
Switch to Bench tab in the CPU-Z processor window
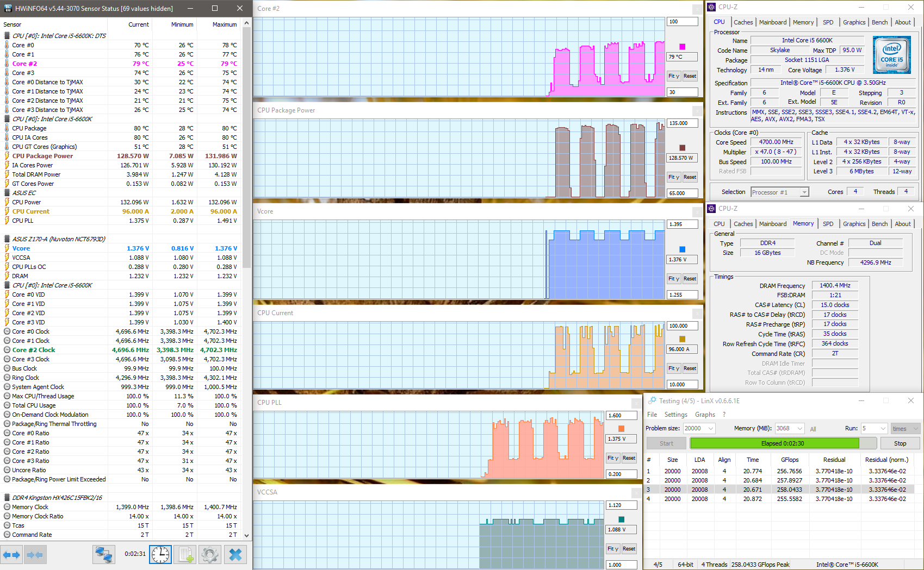tap(879, 22)
